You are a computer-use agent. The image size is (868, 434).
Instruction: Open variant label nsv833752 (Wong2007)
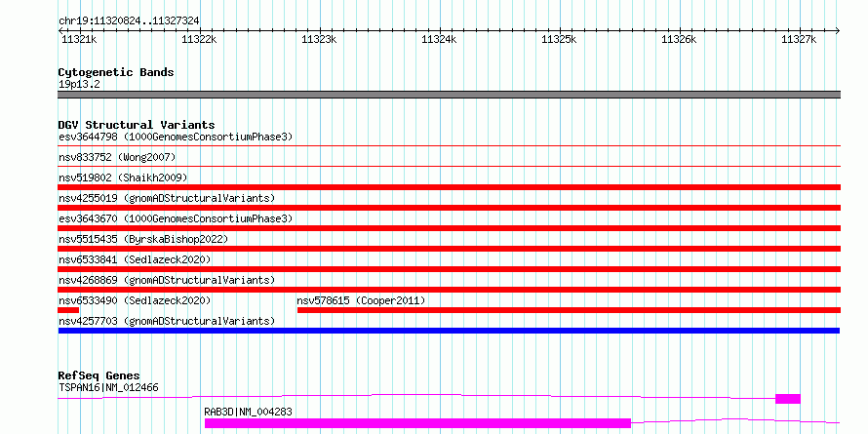[117, 157]
